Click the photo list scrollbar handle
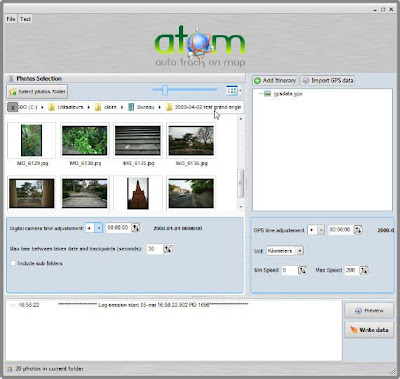This screenshot has width=400, height=379. pos(241,183)
